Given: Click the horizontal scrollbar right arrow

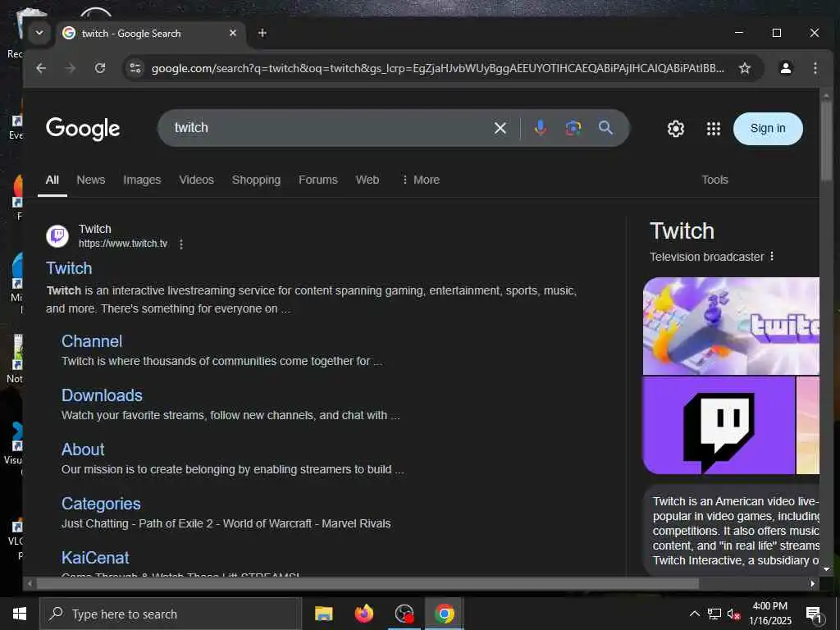Looking at the screenshot, I should [813, 583].
